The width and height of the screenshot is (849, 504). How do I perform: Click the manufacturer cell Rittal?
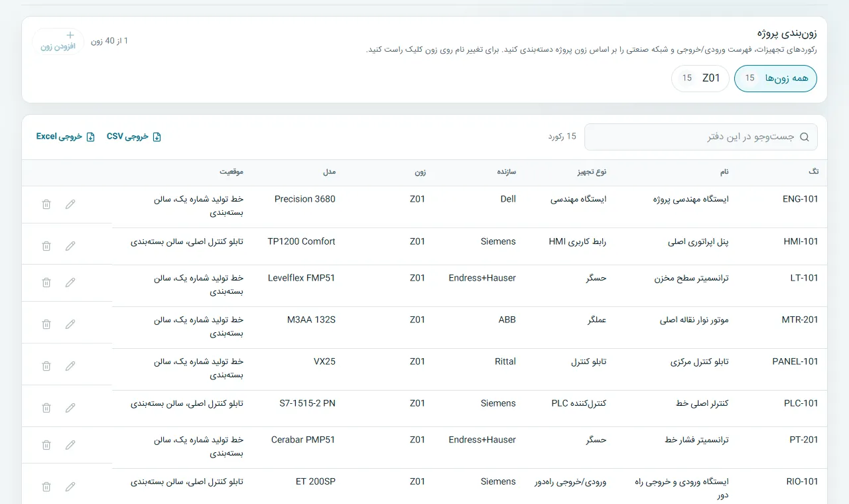(505, 361)
